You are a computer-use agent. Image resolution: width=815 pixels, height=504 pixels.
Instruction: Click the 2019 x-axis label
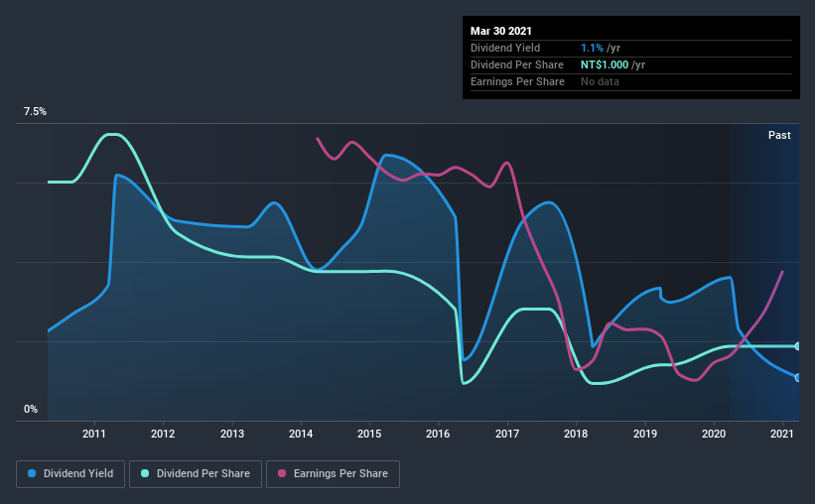(x=645, y=434)
